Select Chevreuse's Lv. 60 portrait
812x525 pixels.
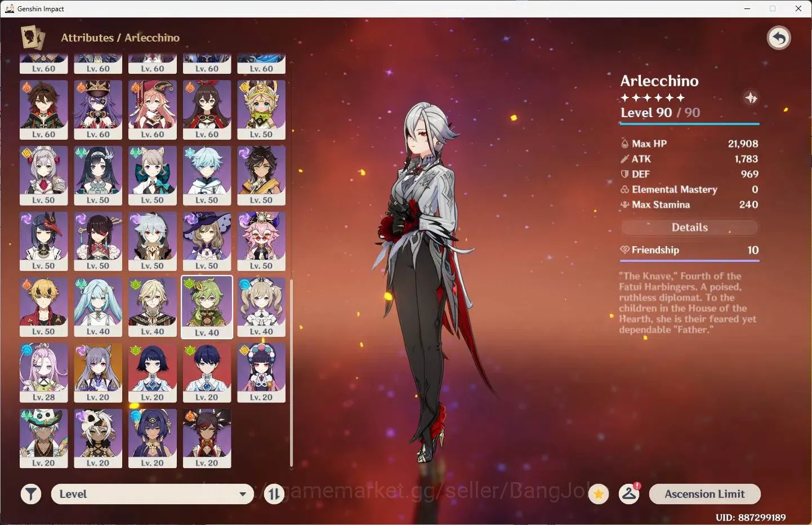coord(98,110)
